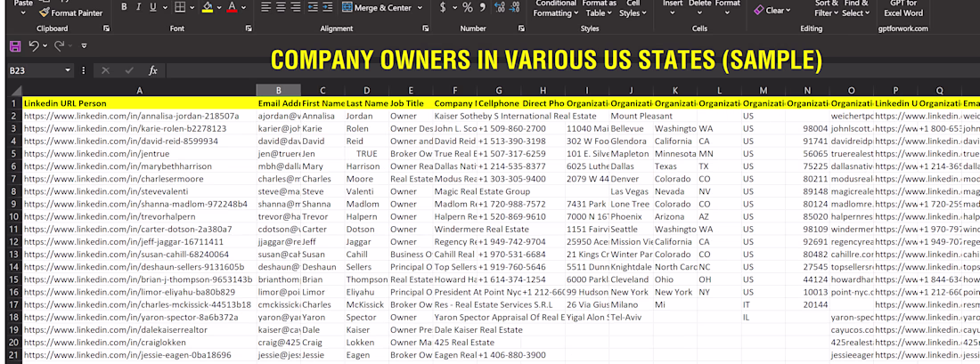Center text horizontally
Screen dimensions: 980x364
(x=281, y=7)
